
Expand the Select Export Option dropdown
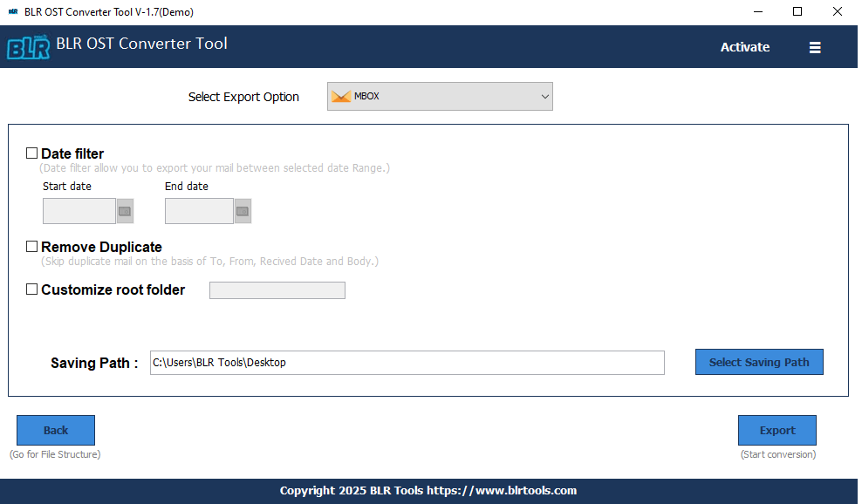point(440,96)
